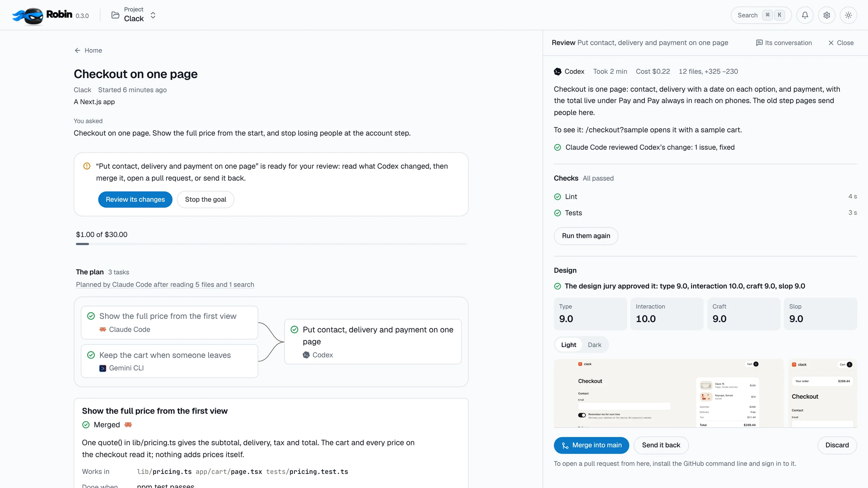
Task: Click the Tests check row icon
Action: [558, 213]
